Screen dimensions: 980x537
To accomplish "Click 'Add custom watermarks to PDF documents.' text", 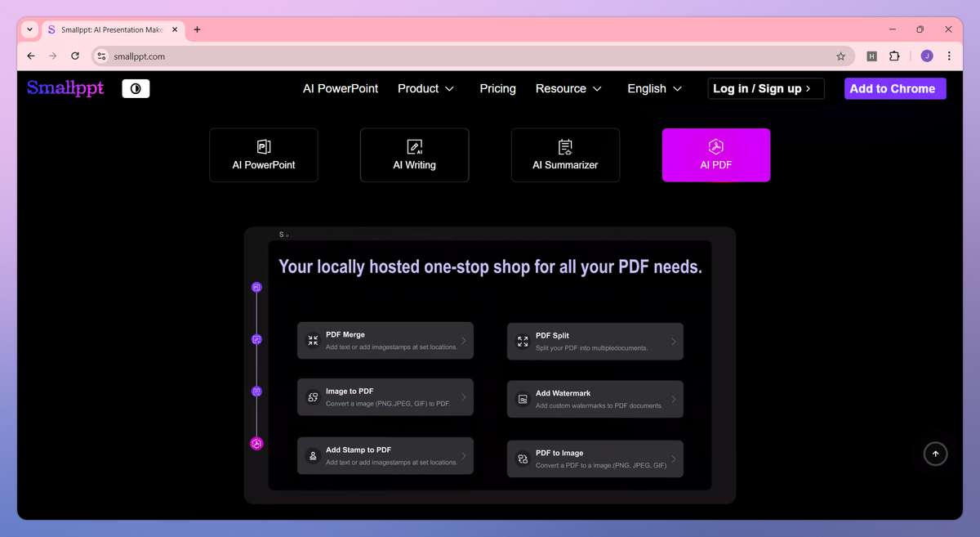I will [599, 405].
